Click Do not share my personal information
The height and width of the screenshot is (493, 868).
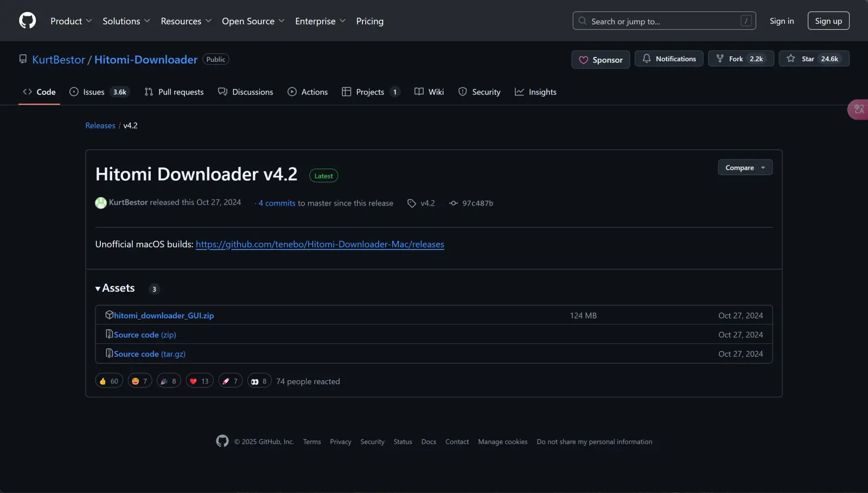595,441
